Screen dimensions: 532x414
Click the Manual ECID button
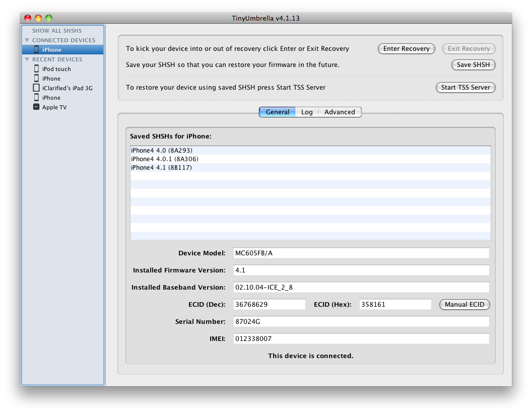click(464, 305)
